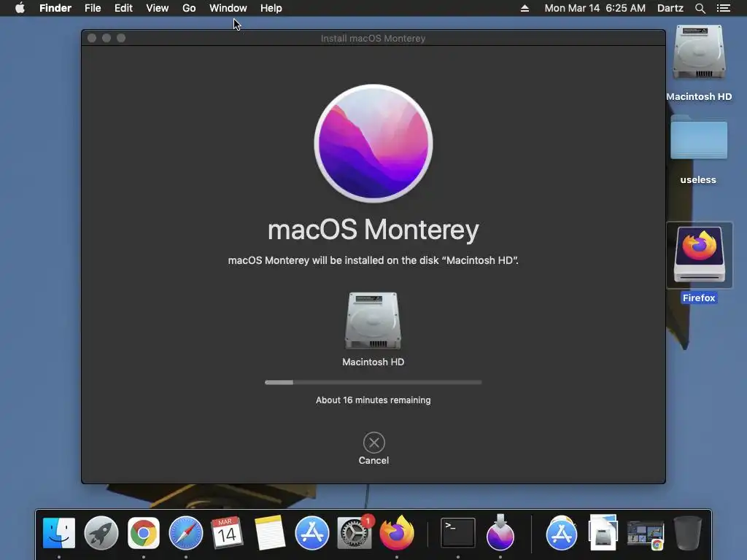Open Google Chrome from the Dock
747x560 pixels.
[x=144, y=533]
